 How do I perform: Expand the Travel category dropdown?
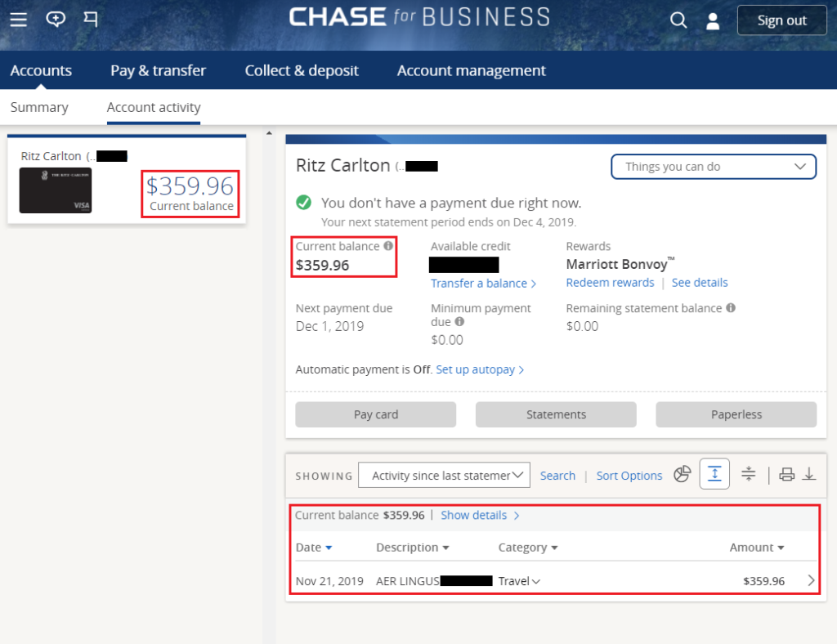coord(519,581)
